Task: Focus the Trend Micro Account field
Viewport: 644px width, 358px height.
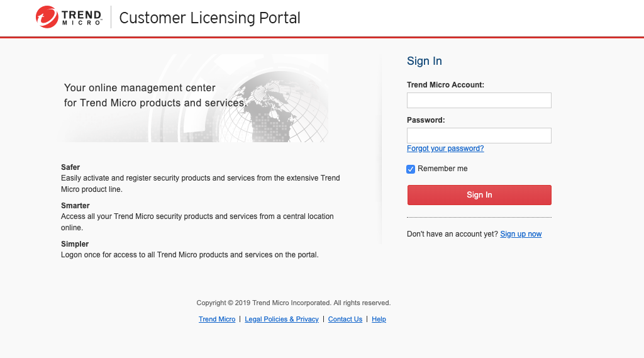Action: point(479,100)
